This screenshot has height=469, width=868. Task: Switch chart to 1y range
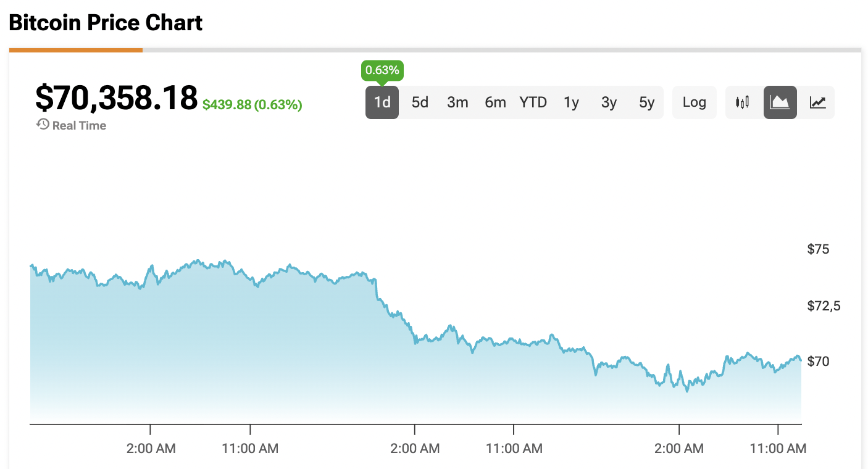coord(571,102)
